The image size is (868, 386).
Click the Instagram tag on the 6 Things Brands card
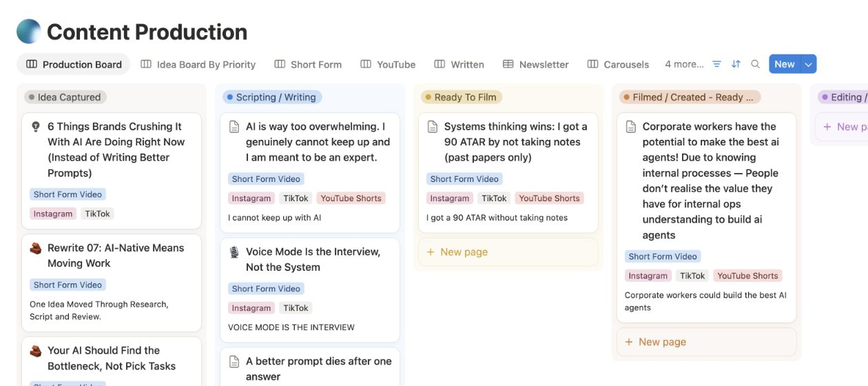pos(53,214)
